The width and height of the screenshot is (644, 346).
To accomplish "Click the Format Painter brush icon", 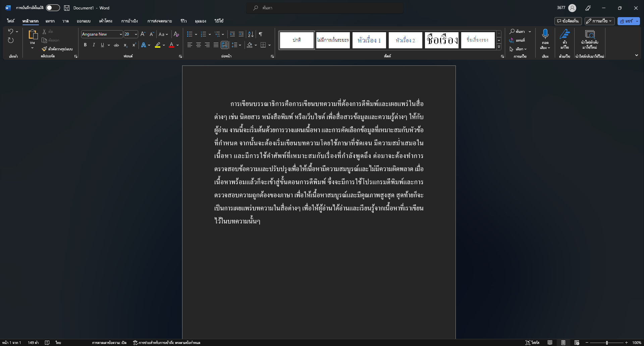I will [44, 49].
